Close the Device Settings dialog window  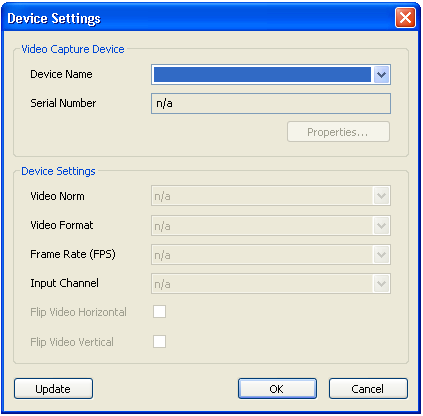click(405, 17)
